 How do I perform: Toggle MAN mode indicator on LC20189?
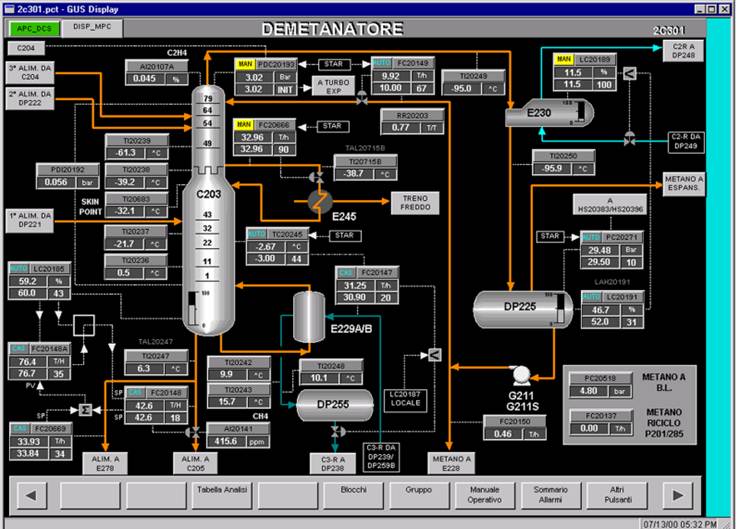point(565,60)
